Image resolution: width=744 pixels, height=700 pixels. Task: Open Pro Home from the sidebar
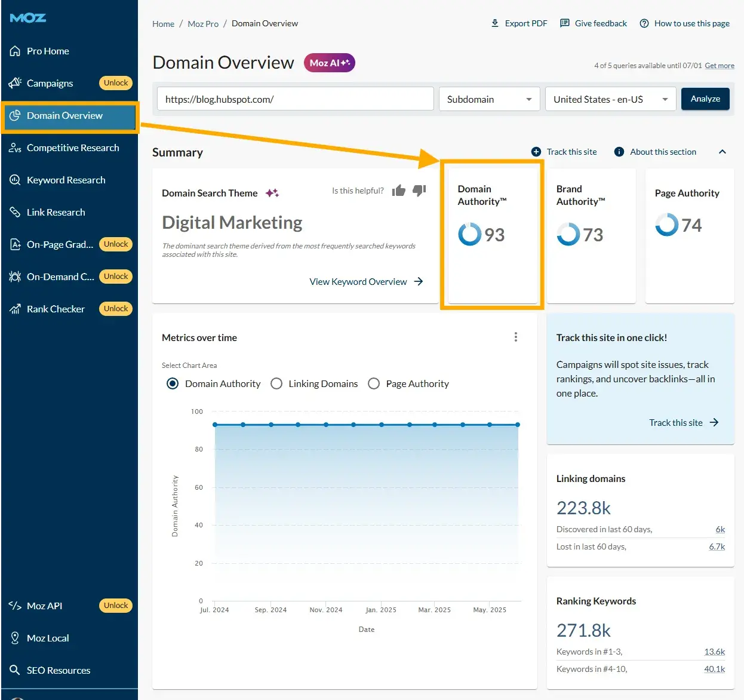47,51
